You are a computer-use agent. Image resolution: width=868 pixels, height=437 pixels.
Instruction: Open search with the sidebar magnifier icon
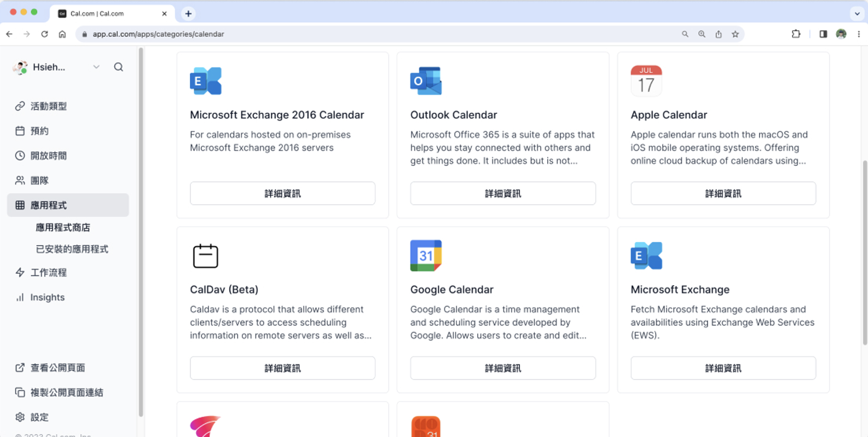[119, 67]
